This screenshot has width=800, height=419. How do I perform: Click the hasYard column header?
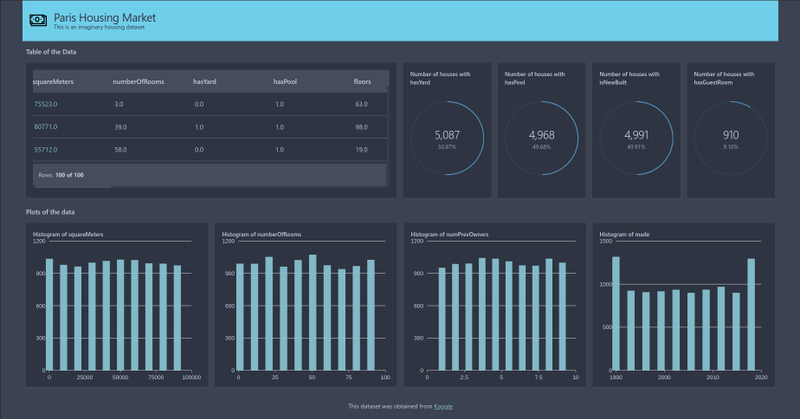[x=205, y=82]
